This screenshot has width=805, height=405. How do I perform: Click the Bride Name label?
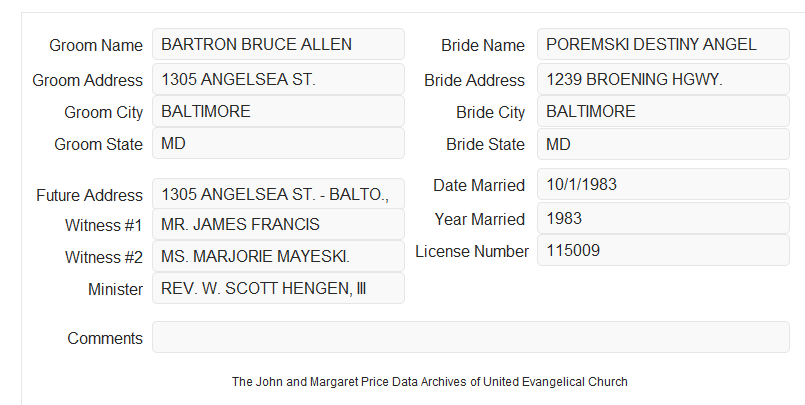click(483, 45)
